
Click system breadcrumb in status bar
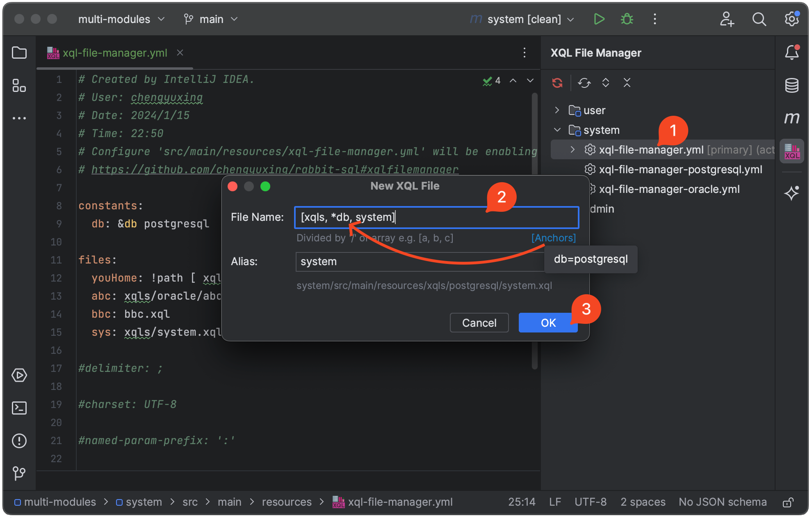(139, 502)
